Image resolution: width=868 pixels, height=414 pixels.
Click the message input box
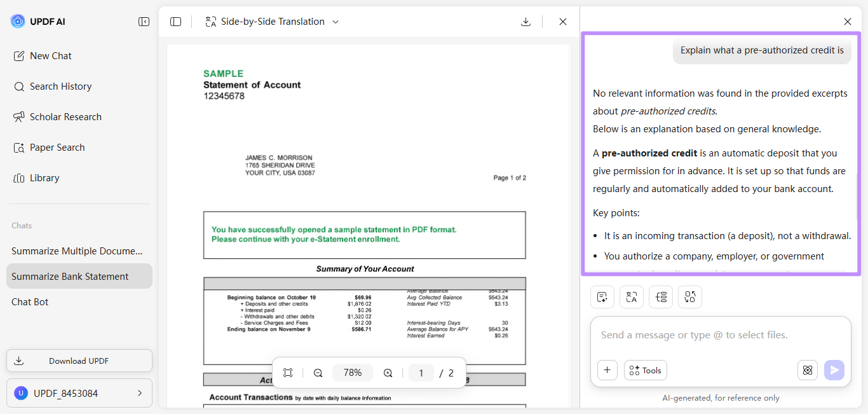coord(721,335)
